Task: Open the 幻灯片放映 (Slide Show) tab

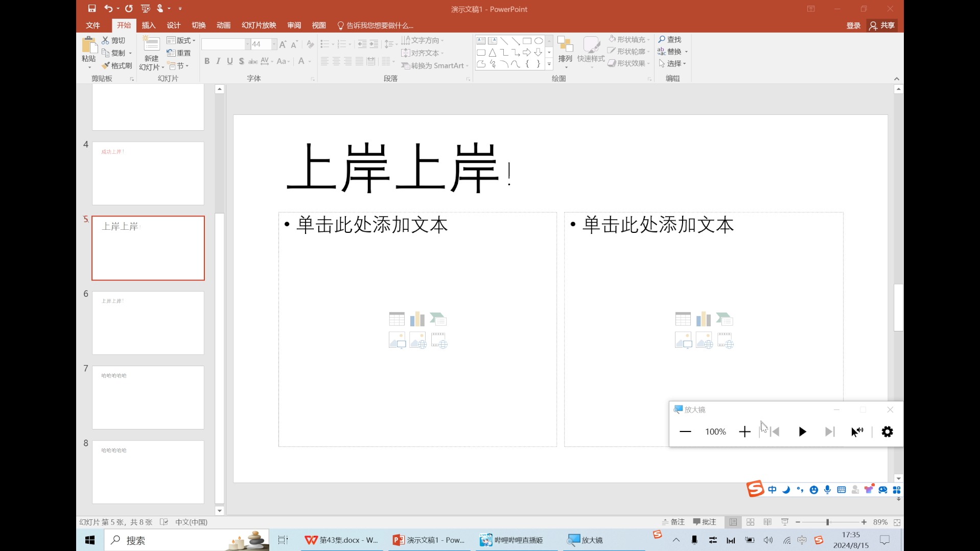Action: coord(258,25)
